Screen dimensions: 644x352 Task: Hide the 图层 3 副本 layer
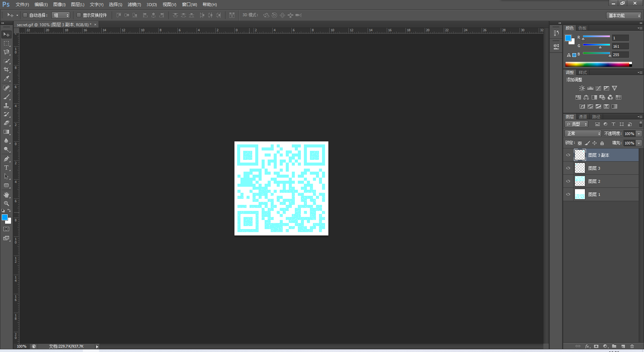coord(568,155)
